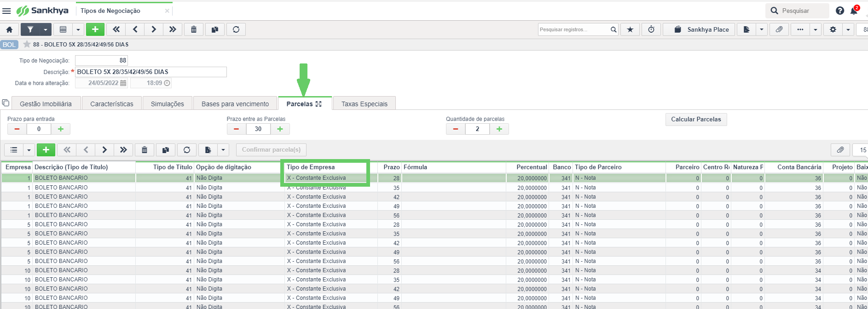Screen dimensions: 868x309
Task: Open notifications bell icon
Action: tap(854, 11)
